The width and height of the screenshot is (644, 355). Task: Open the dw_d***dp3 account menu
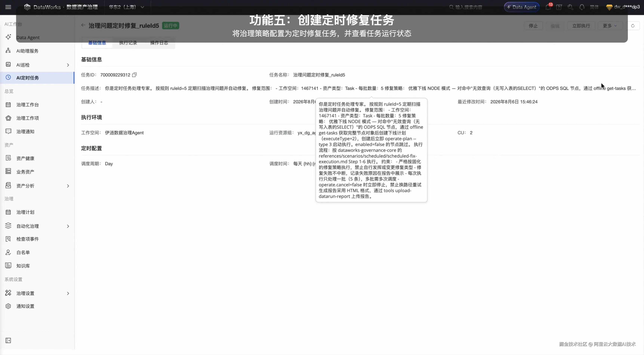(623, 7)
